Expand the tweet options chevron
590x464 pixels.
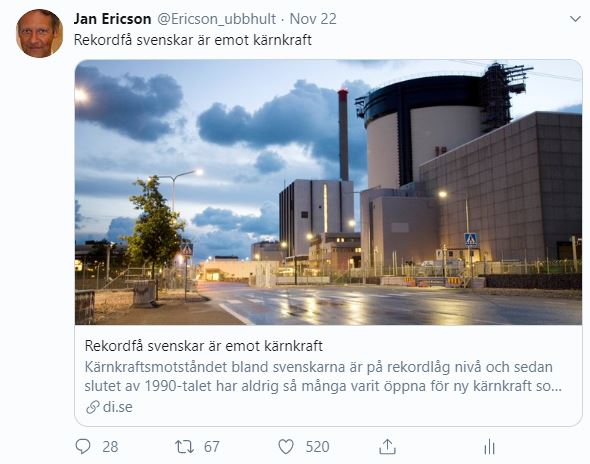(575, 19)
